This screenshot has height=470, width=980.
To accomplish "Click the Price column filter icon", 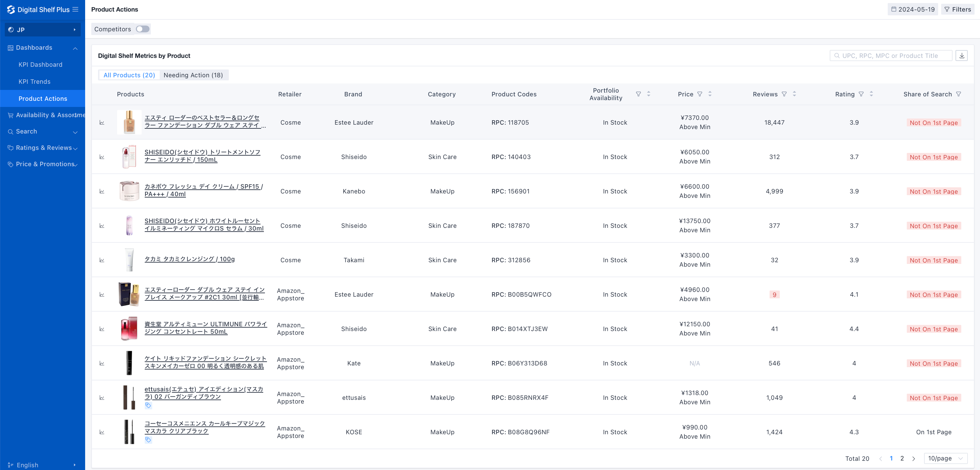I will click(700, 94).
